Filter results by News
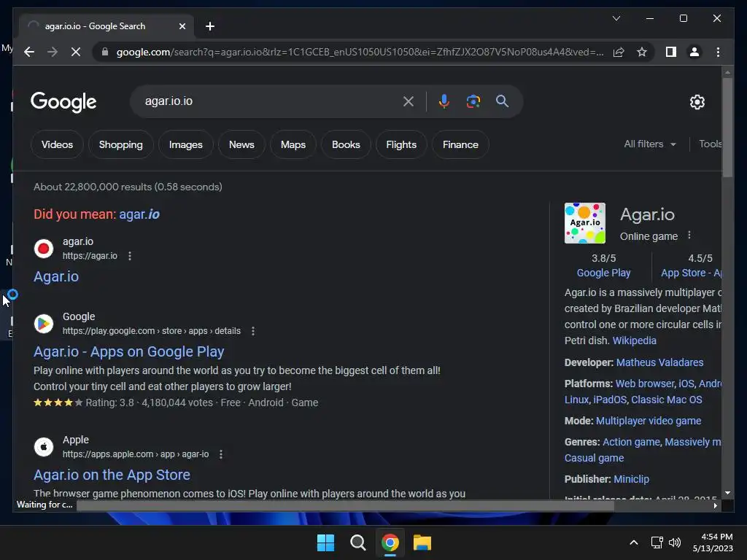This screenshot has width=747, height=560. pyautogui.click(x=241, y=145)
